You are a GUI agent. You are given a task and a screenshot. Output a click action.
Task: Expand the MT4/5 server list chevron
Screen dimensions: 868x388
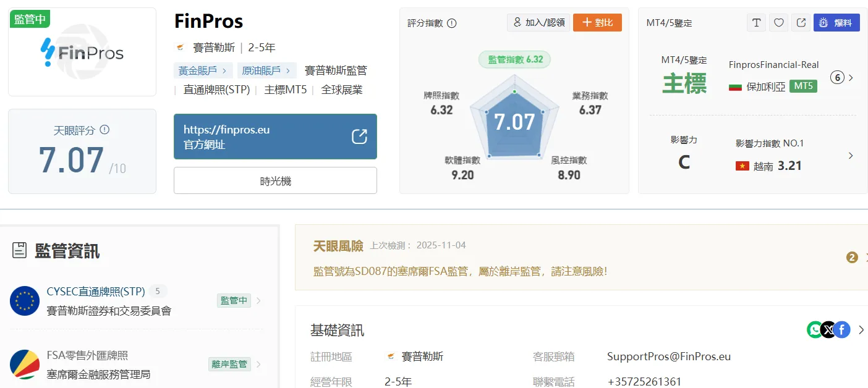[x=851, y=78]
